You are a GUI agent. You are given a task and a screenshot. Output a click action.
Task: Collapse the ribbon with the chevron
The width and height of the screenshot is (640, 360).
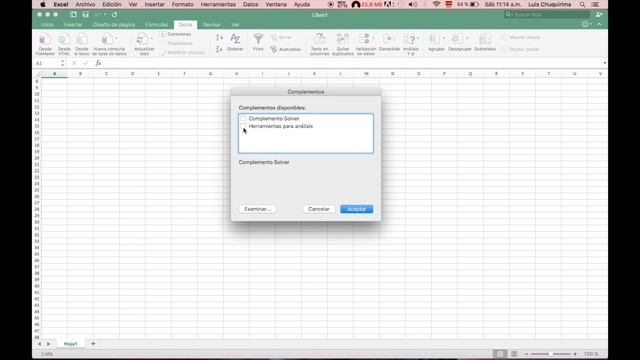coord(599,24)
